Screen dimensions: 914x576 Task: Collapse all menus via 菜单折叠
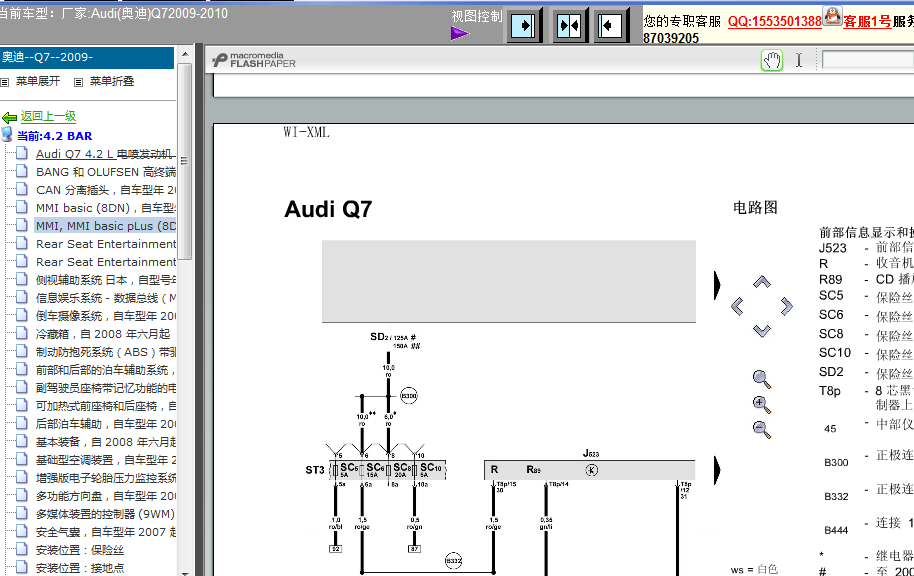(x=112, y=82)
